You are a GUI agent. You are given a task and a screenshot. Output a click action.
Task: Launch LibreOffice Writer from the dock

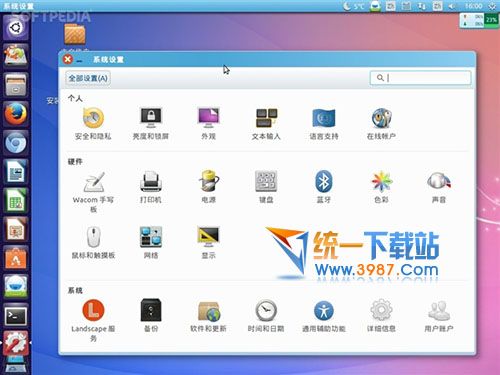[x=16, y=172]
